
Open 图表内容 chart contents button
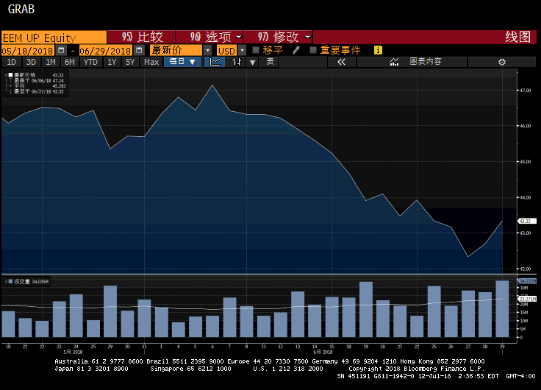tap(413, 62)
